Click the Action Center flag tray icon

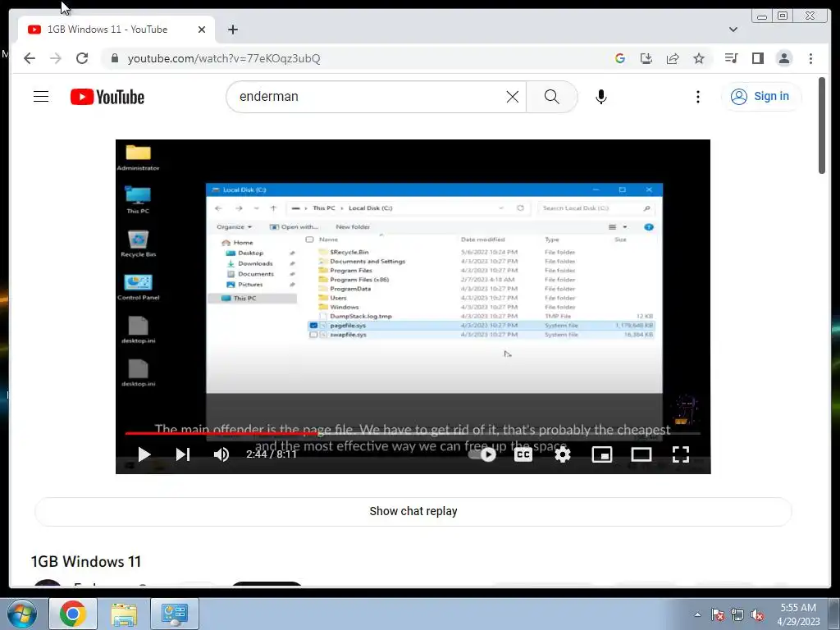pyautogui.click(x=717, y=614)
